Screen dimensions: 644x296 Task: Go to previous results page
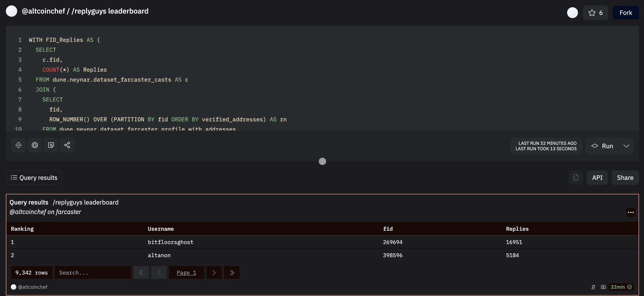click(159, 273)
